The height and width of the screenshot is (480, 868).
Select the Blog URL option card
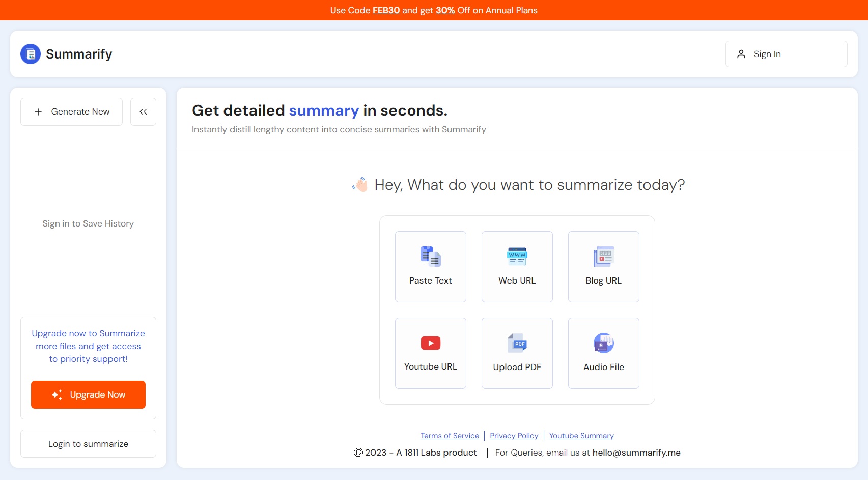(x=604, y=267)
